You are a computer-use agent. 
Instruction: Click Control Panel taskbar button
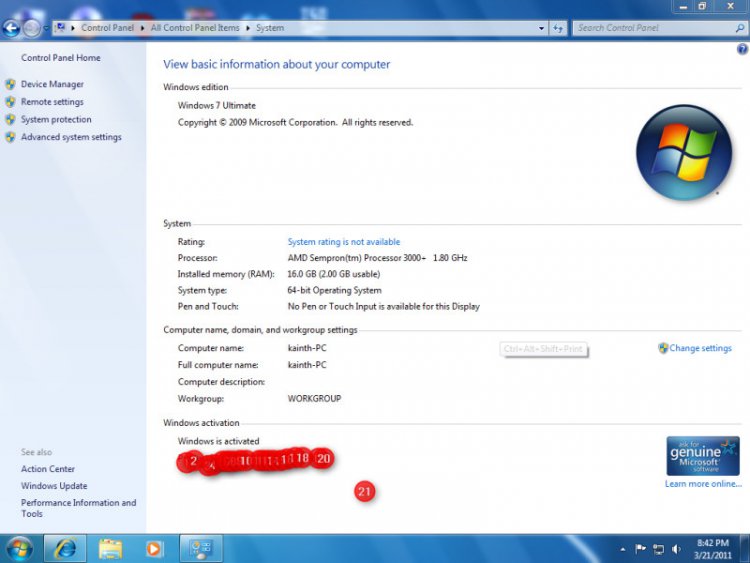[201, 549]
